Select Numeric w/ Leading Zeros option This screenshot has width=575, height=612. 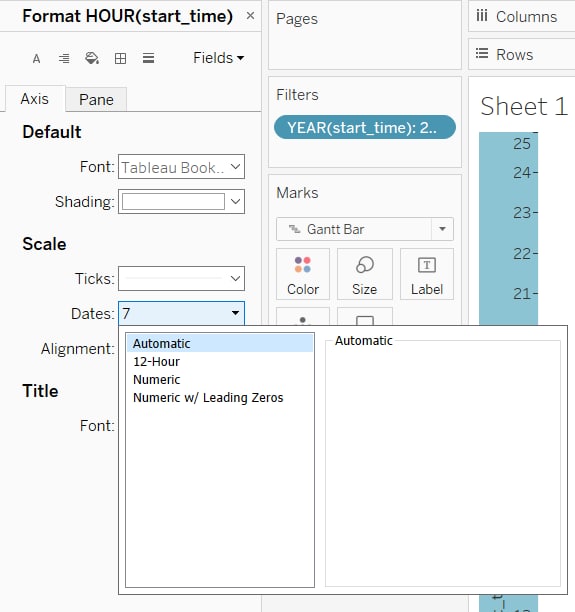[220, 397]
